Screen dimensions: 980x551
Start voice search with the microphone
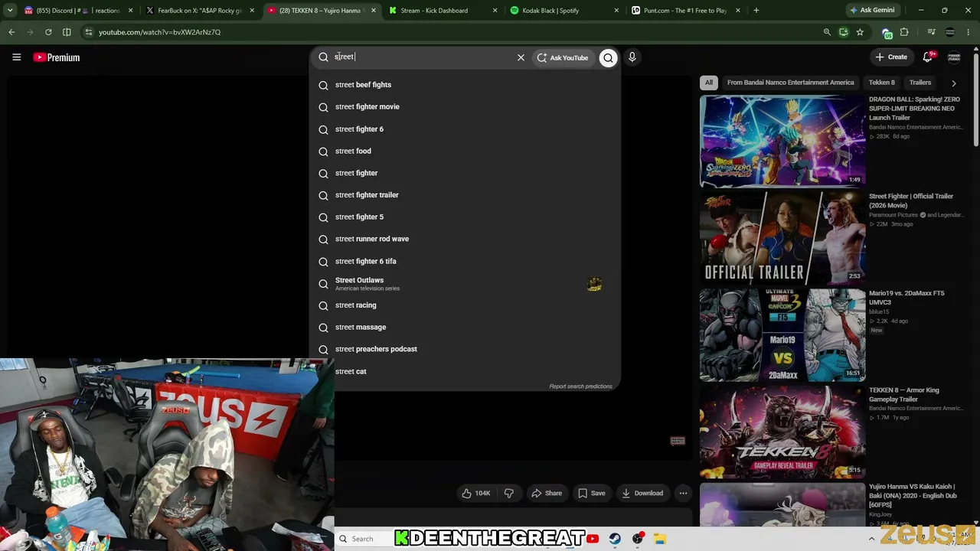[632, 57]
